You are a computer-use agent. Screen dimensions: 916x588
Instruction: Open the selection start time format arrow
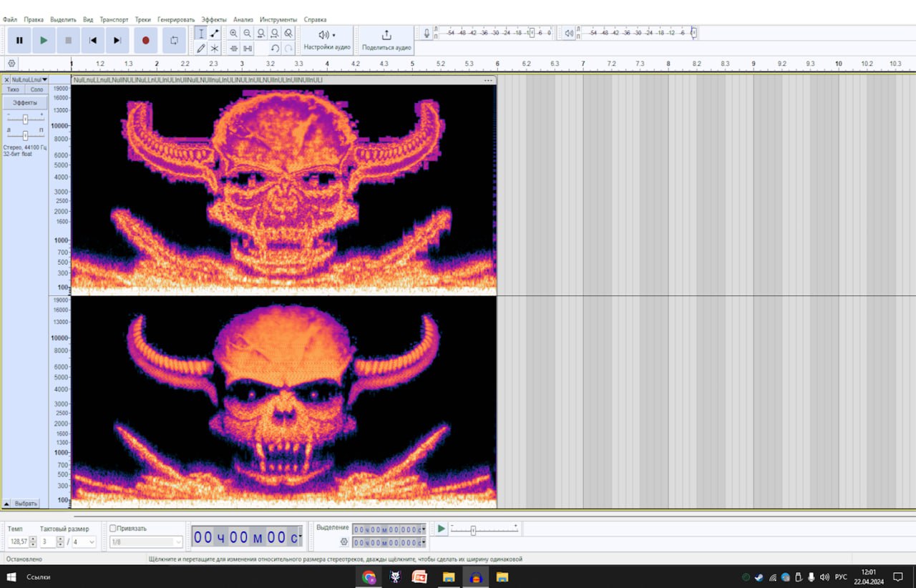(423, 529)
